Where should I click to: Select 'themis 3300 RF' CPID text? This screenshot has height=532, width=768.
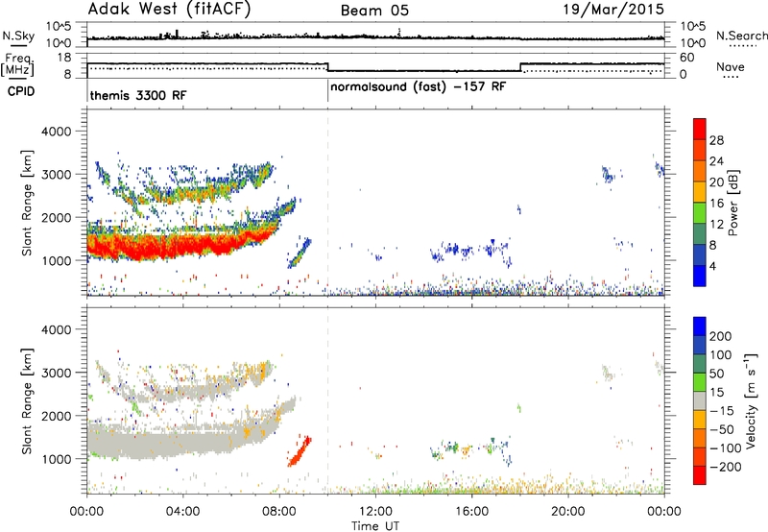point(138,95)
